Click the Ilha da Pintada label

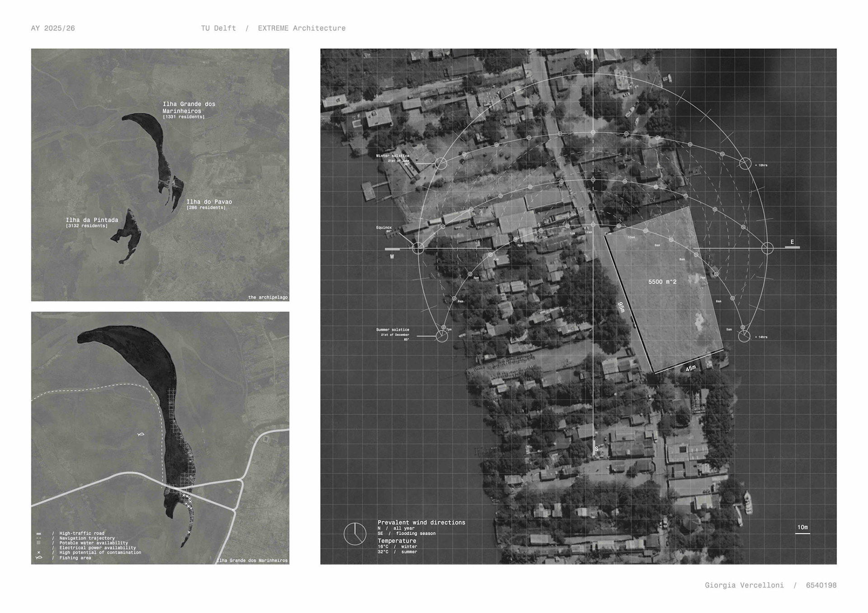tap(92, 220)
